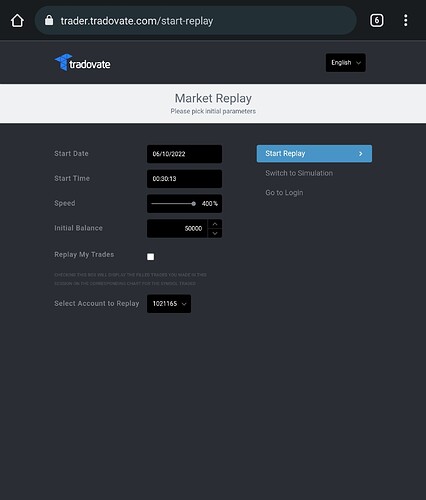Open the browser three-dot menu
426x500 pixels.
pos(405,21)
